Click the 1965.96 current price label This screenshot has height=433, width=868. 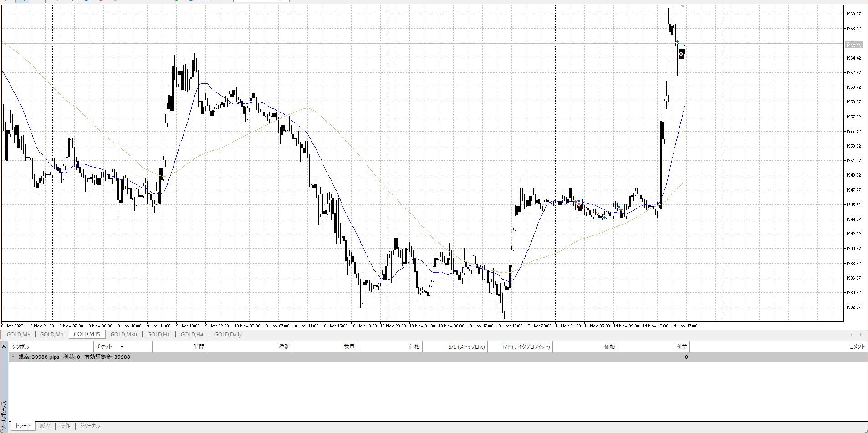point(853,45)
